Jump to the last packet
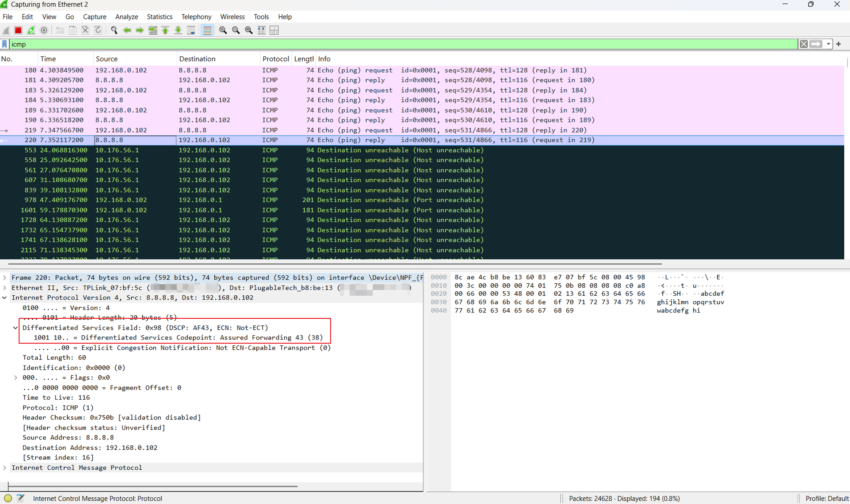This screenshot has width=850, height=504. tap(178, 30)
